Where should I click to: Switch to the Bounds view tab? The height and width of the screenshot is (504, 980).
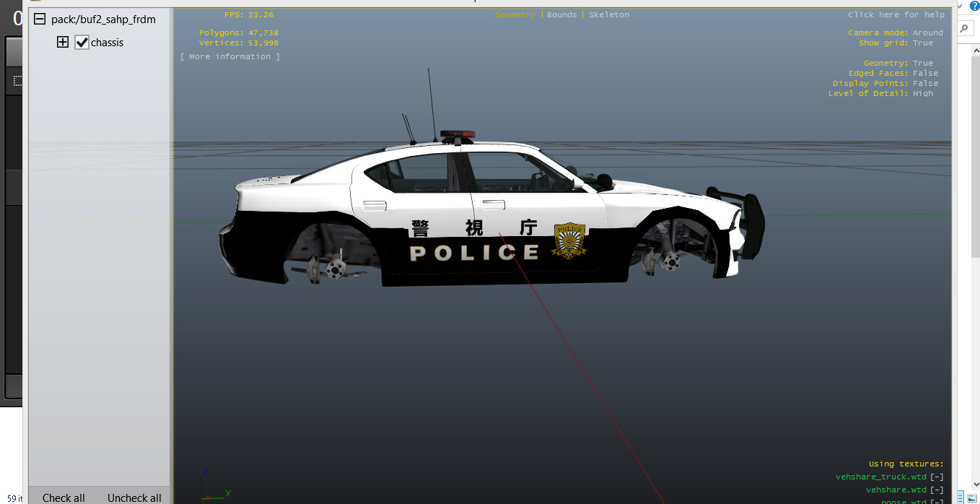[x=561, y=15]
